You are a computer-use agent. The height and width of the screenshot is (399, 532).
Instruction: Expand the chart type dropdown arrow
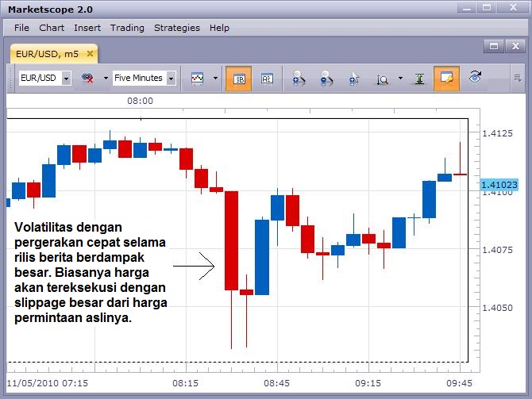click(x=215, y=79)
